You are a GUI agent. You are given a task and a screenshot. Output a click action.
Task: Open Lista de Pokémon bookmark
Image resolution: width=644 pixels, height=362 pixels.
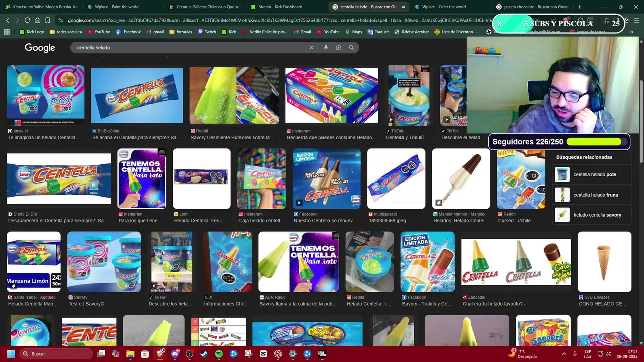pos(456,32)
